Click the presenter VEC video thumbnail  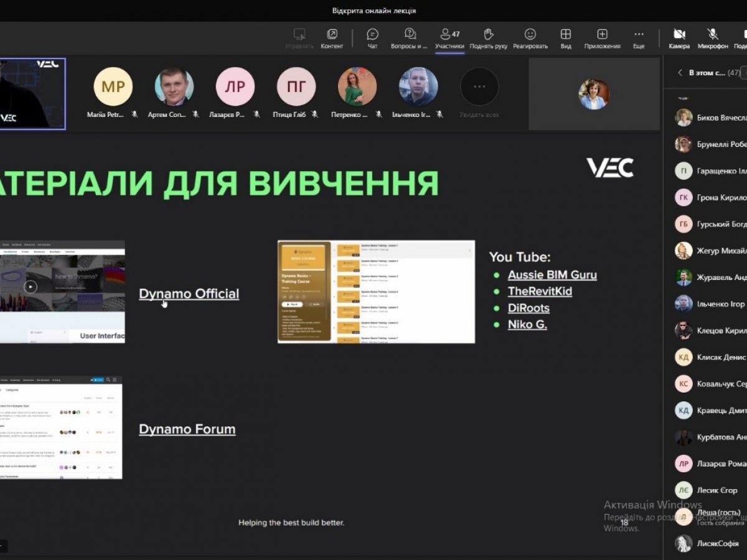[32, 94]
